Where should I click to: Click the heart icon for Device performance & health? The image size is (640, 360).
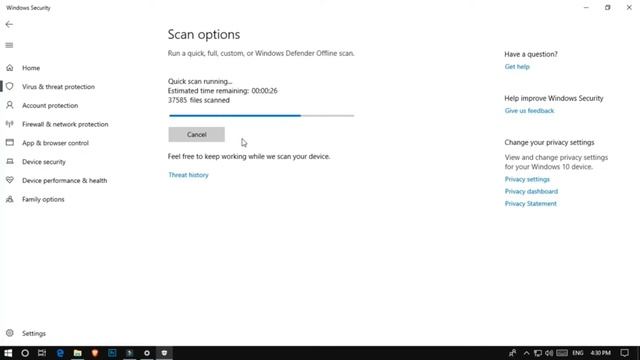(x=10, y=180)
